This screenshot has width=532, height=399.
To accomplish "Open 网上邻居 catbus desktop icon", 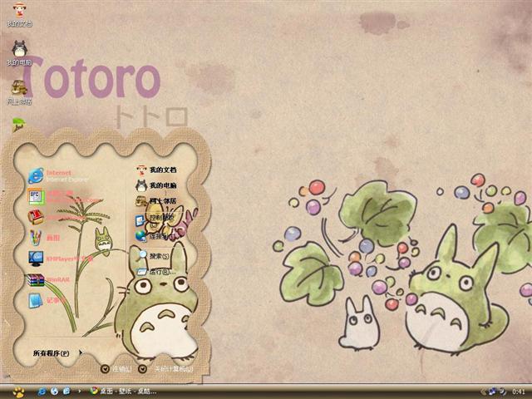I will (x=19, y=92).
